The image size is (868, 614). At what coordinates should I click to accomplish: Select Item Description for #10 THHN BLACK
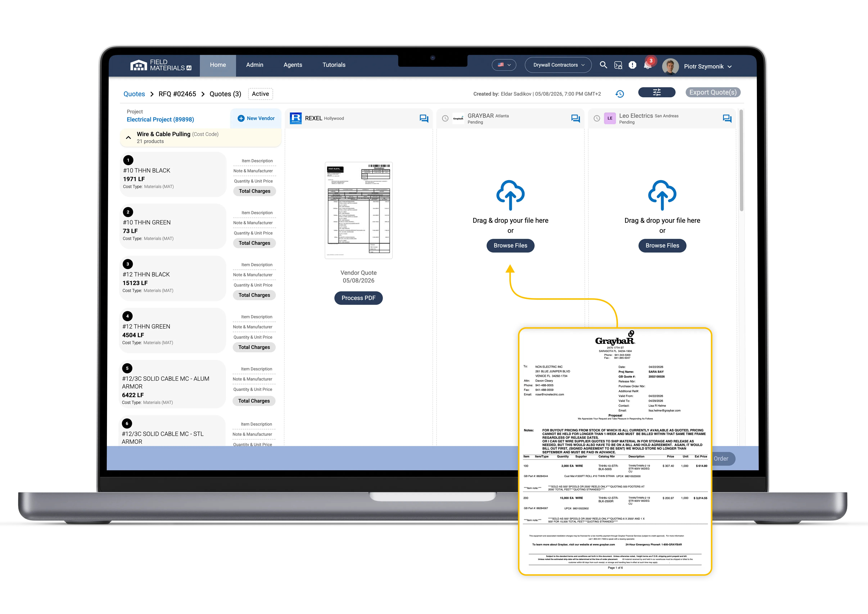click(x=257, y=161)
